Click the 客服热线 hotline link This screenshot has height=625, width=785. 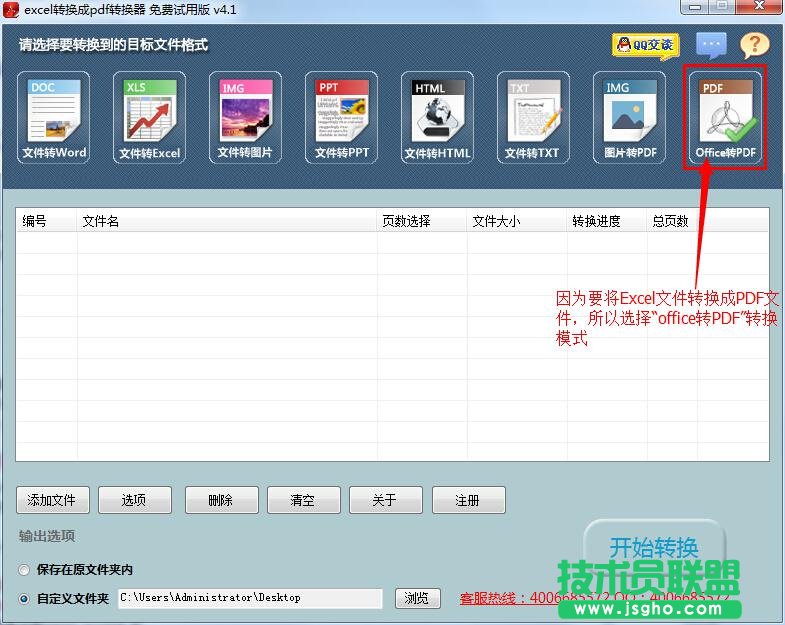click(594, 597)
